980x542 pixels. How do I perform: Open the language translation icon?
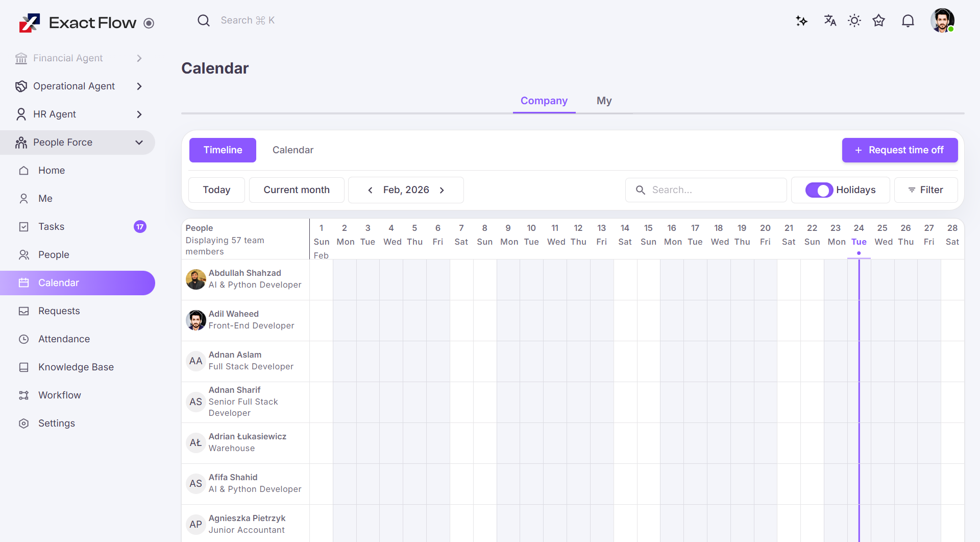(x=830, y=20)
